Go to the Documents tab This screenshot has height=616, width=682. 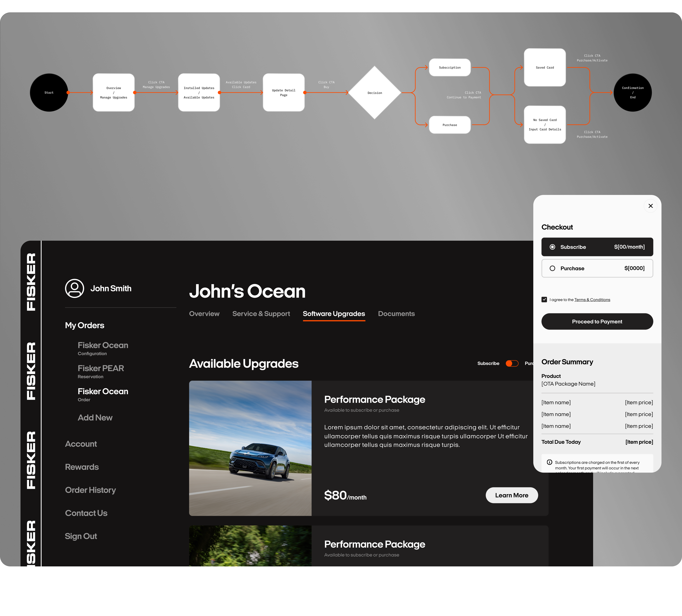click(396, 314)
